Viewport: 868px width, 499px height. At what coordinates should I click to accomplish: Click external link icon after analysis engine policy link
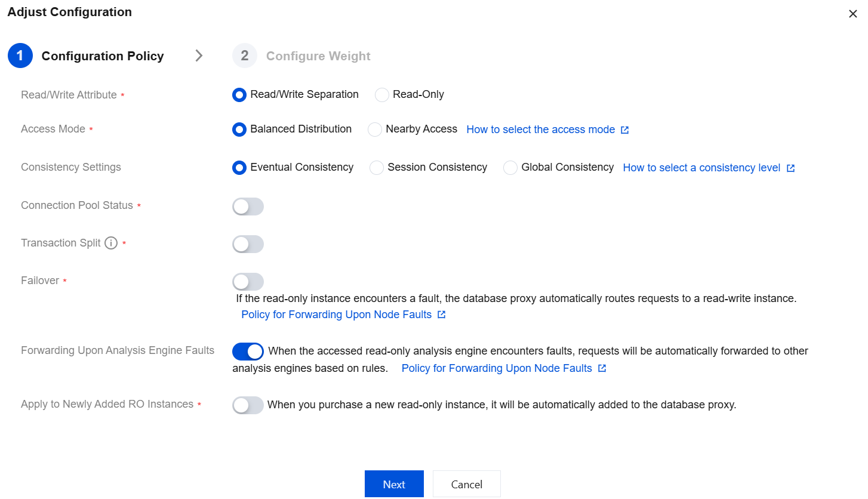coord(602,368)
